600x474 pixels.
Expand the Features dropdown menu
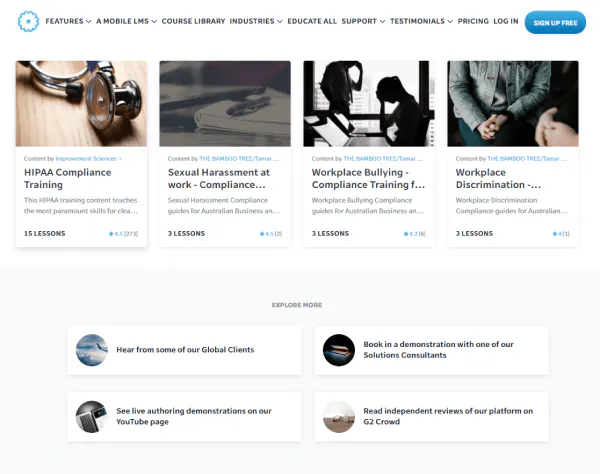click(68, 21)
